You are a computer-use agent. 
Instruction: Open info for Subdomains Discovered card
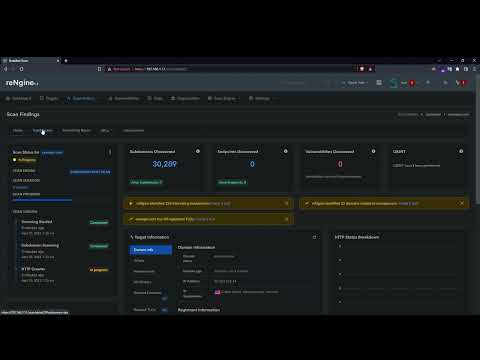198,151
